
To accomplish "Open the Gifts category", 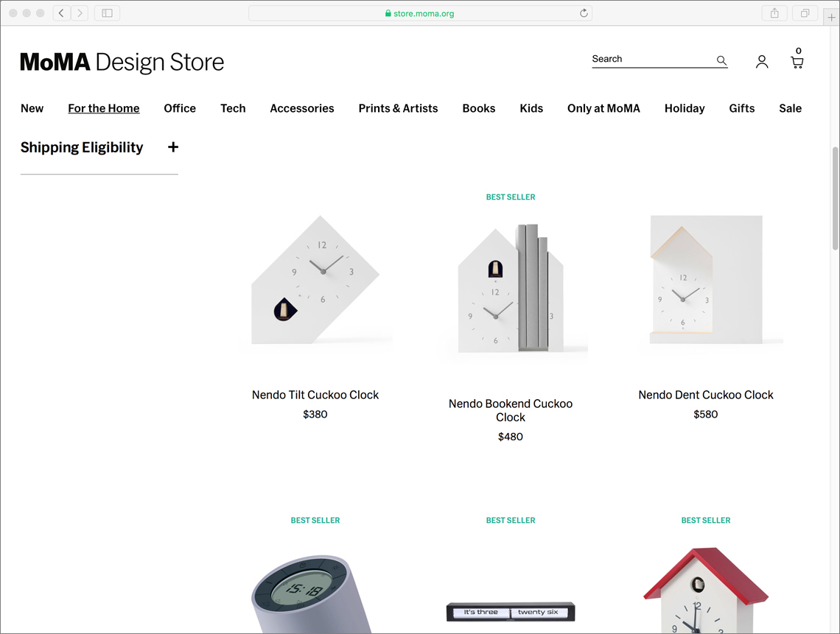I will (742, 108).
